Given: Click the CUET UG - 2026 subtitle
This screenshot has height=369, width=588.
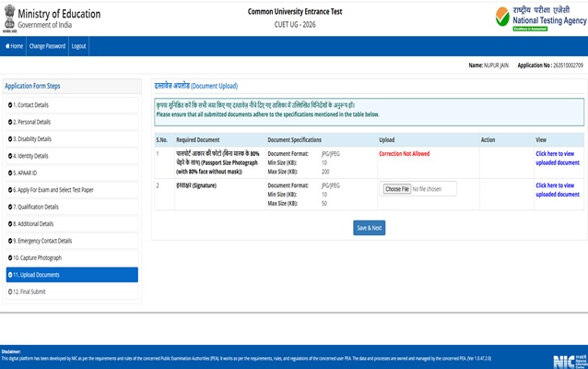Looking at the screenshot, I should click(x=295, y=25).
